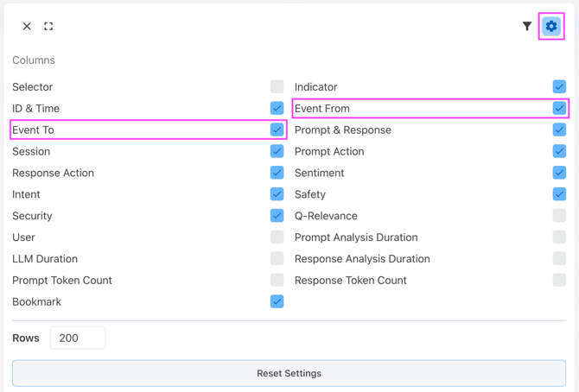Enable Response Token Count column
Viewport: 579px width, 392px height.
pos(559,280)
